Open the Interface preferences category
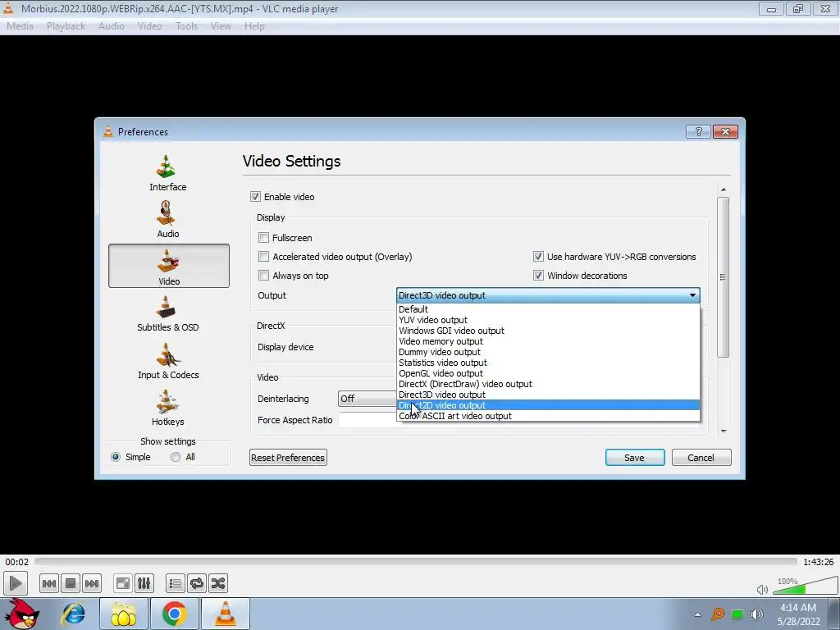The image size is (840, 630). (x=168, y=172)
